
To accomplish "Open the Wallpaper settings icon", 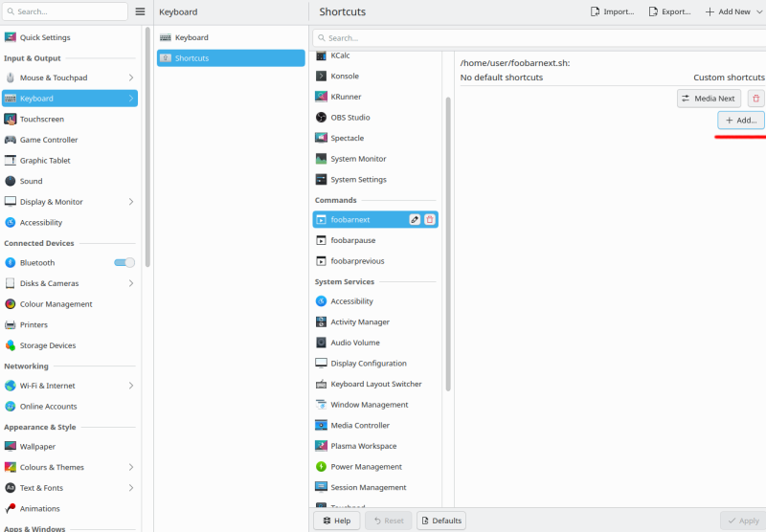I will click(x=11, y=446).
